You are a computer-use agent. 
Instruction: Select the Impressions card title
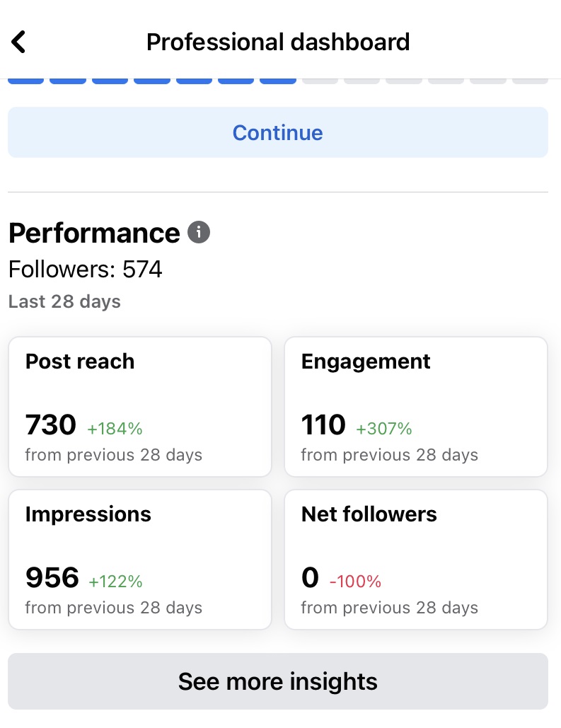88,514
